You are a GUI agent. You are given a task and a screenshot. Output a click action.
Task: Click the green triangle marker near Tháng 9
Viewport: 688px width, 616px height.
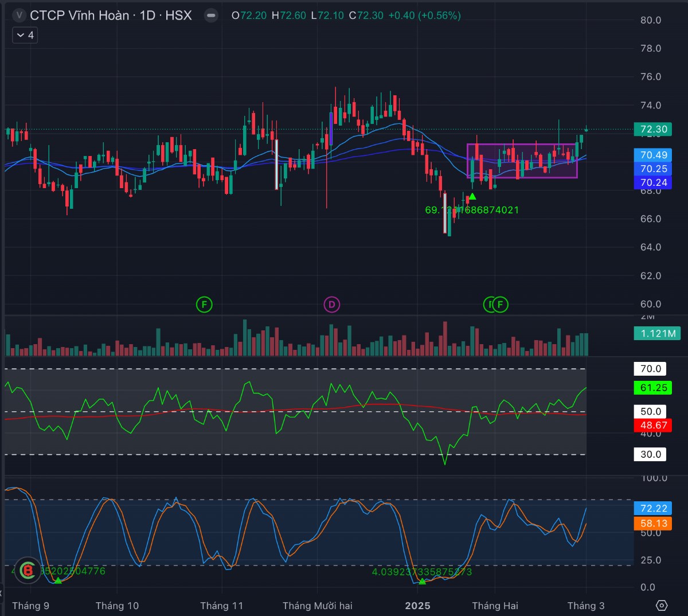pyautogui.click(x=58, y=580)
